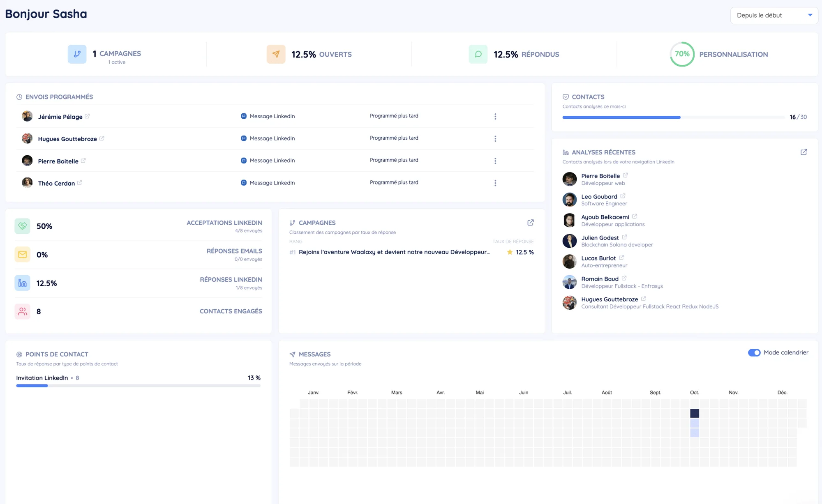Click the 70% Personnalisation circle gauge

click(x=682, y=54)
